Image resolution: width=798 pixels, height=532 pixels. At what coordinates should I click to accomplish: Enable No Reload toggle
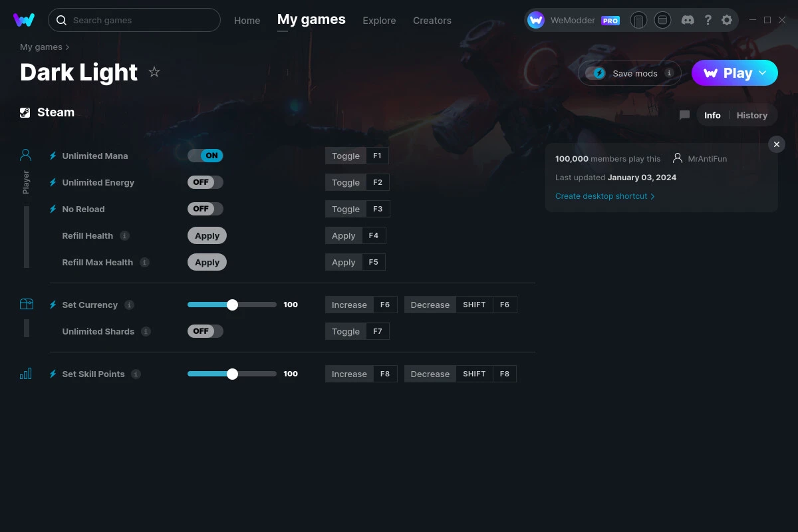pyautogui.click(x=205, y=209)
